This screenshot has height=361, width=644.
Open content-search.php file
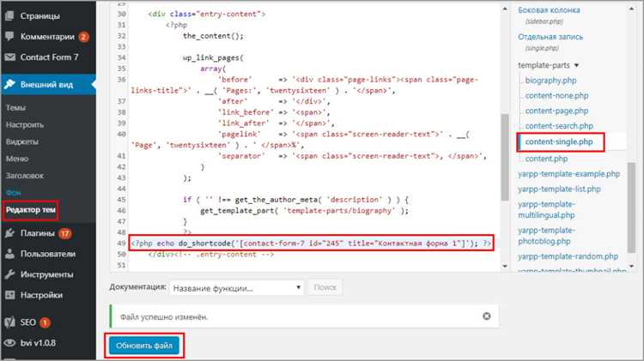pos(559,126)
